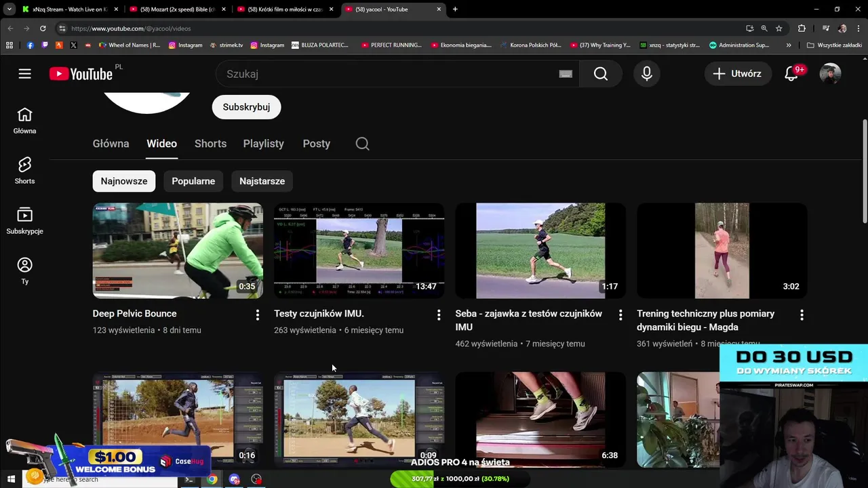This screenshot has height=488, width=868.
Task: Expand the hidden bookmarks overflow chevron
Action: tap(789, 45)
